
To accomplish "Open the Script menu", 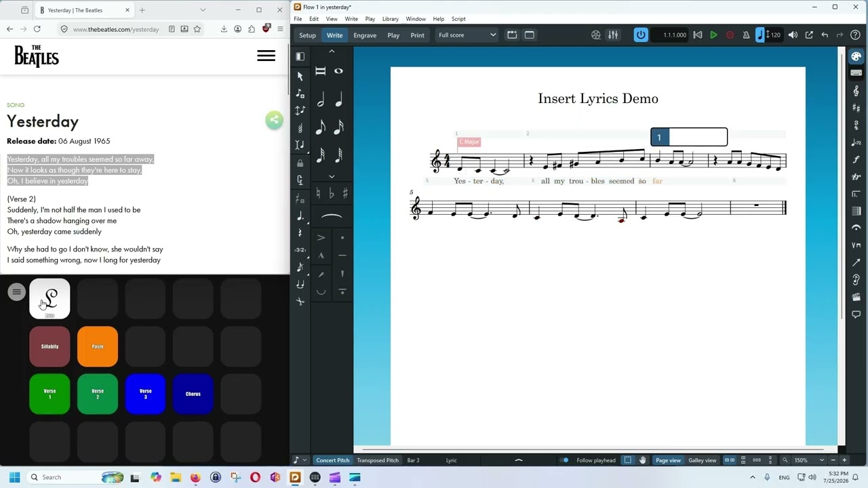I will [x=458, y=19].
